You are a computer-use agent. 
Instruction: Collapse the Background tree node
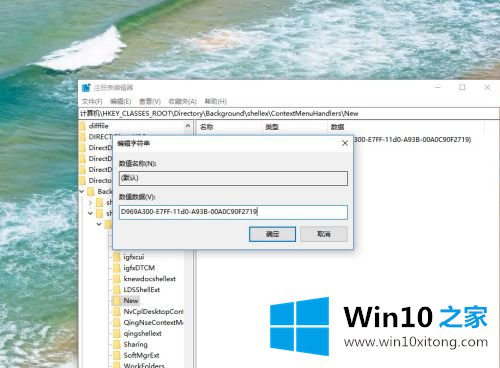pyautogui.click(x=82, y=191)
